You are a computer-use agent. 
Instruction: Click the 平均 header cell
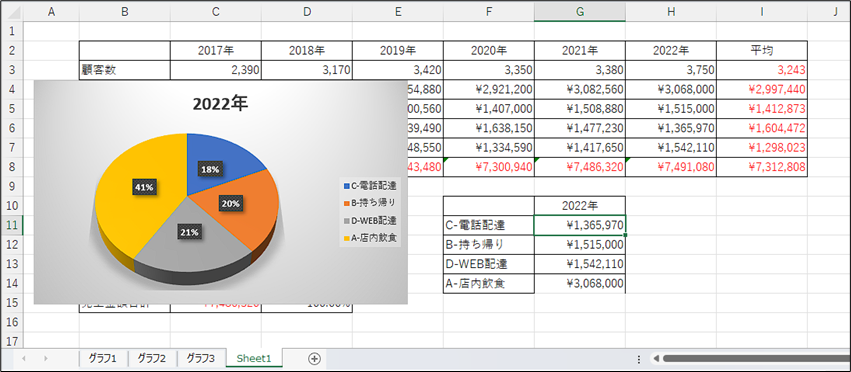[x=762, y=51]
